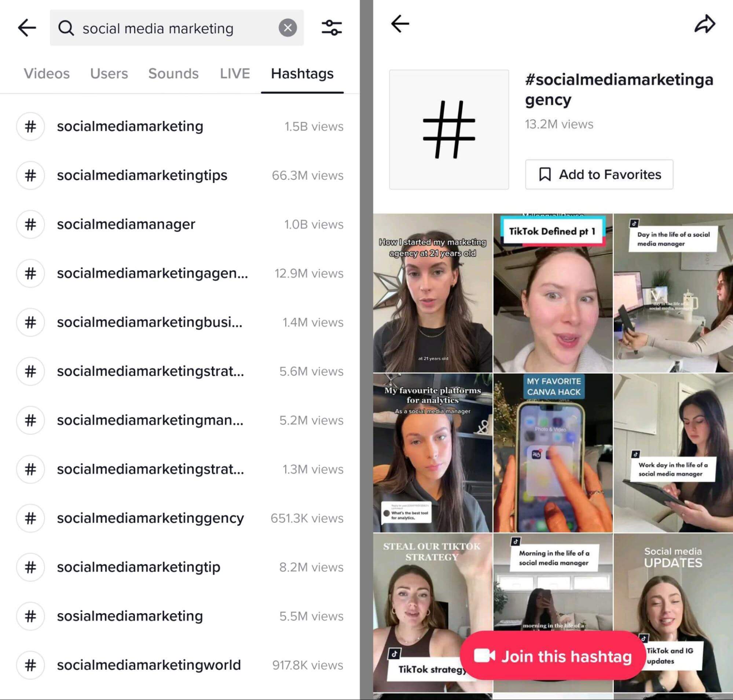Click the Sounds tab option
The image size is (733, 700).
(172, 73)
